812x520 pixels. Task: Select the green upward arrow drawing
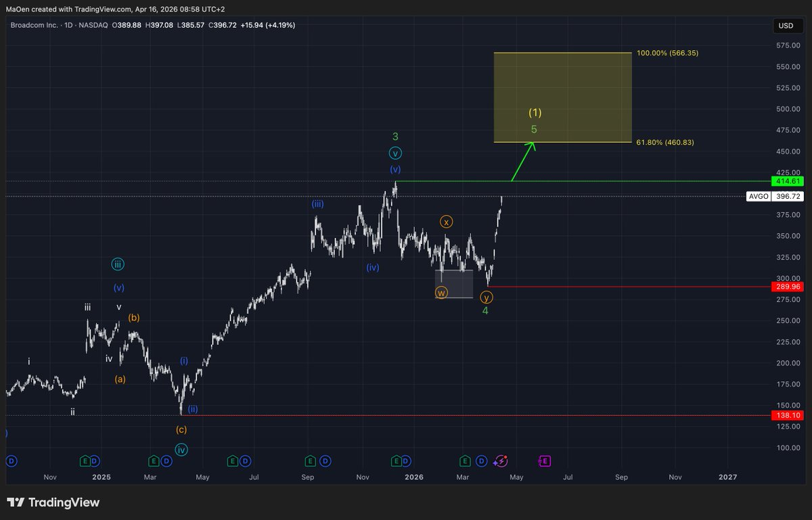coord(522,162)
